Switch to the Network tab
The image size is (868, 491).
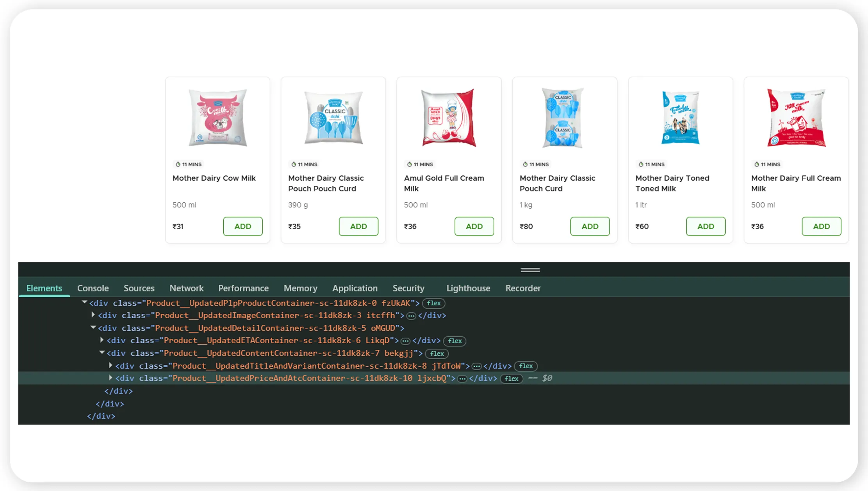coord(186,288)
